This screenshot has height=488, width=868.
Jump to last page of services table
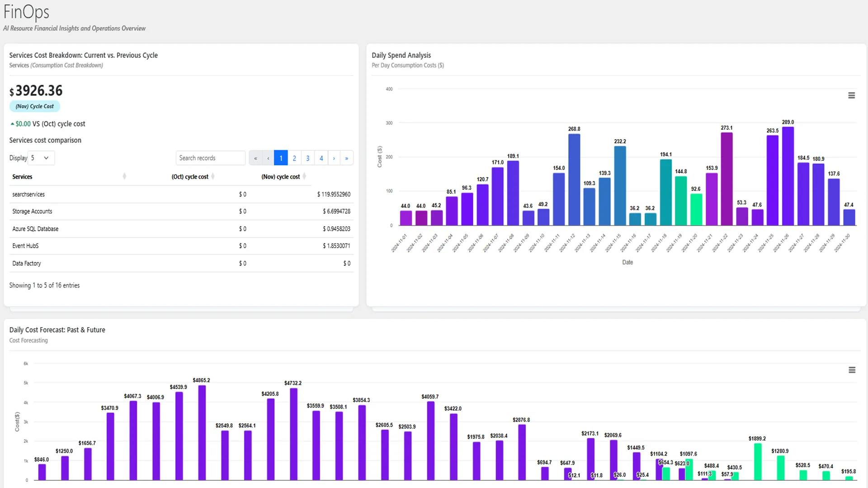(347, 158)
